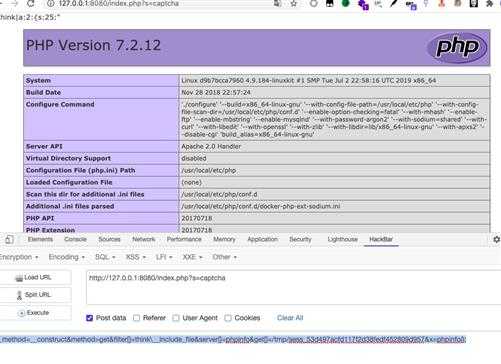The height and width of the screenshot is (364, 501).
Task: Click the green circular extension icon
Action: (346, 3)
